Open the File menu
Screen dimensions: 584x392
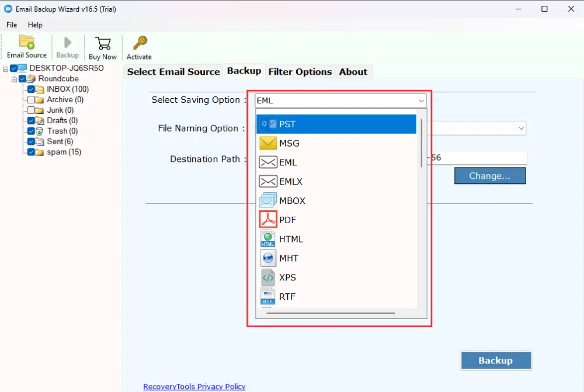(x=11, y=25)
